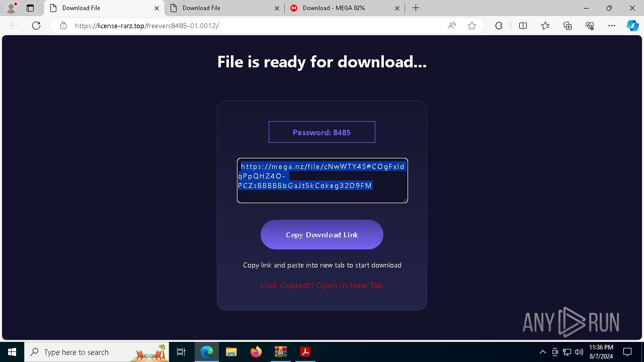Add page to favorites star icon
Screen dimensions: 644x362
[x=472, y=26]
